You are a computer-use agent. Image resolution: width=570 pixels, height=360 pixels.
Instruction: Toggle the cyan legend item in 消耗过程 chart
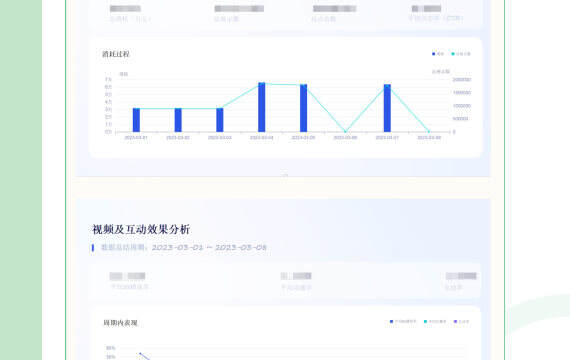(x=461, y=54)
